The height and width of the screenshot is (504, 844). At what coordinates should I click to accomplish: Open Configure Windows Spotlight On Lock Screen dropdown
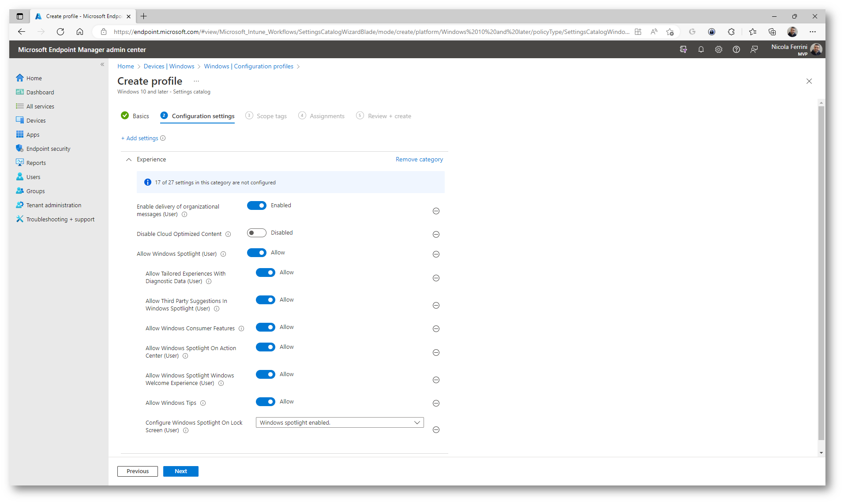pyautogui.click(x=340, y=422)
